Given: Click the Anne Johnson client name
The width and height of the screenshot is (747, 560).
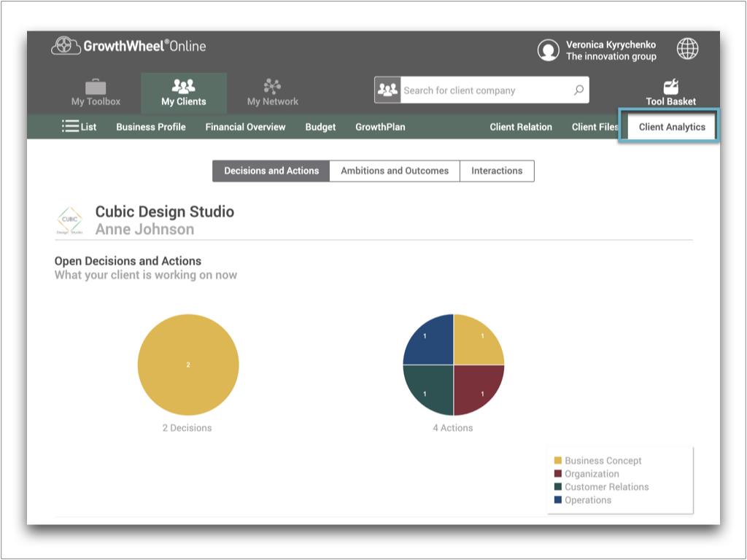Looking at the screenshot, I should (x=145, y=229).
